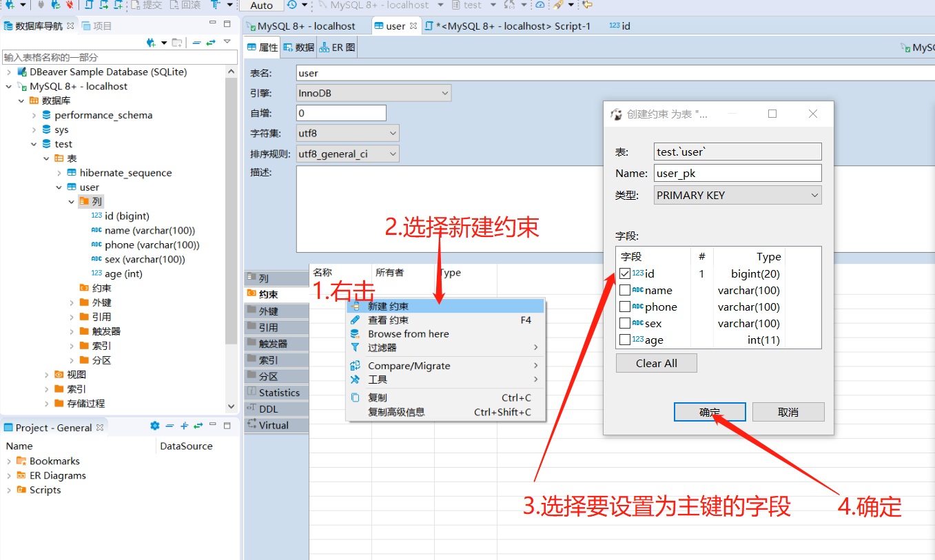Image resolution: width=935 pixels, height=560 pixels.
Task: Click the constraint Name input field
Action: pos(737,173)
